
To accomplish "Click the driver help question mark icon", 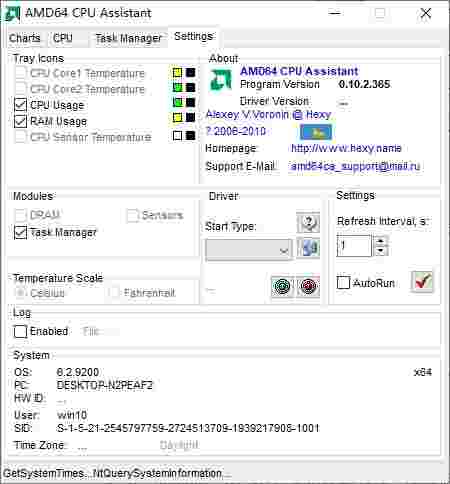I will [308, 222].
